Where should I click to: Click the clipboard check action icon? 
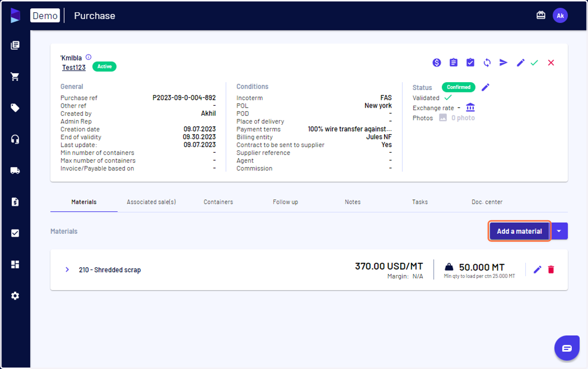[x=470, y=63]
